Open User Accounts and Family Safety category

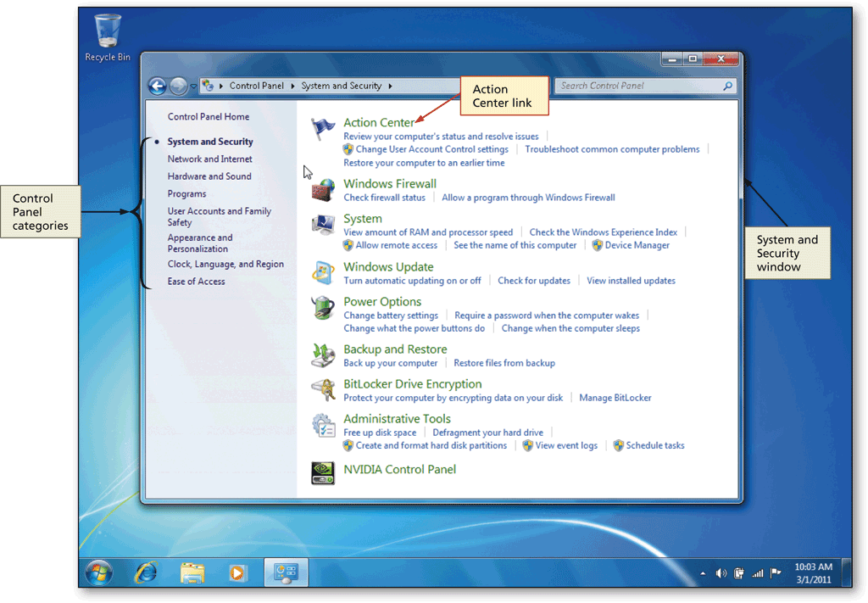click(220, 216)
